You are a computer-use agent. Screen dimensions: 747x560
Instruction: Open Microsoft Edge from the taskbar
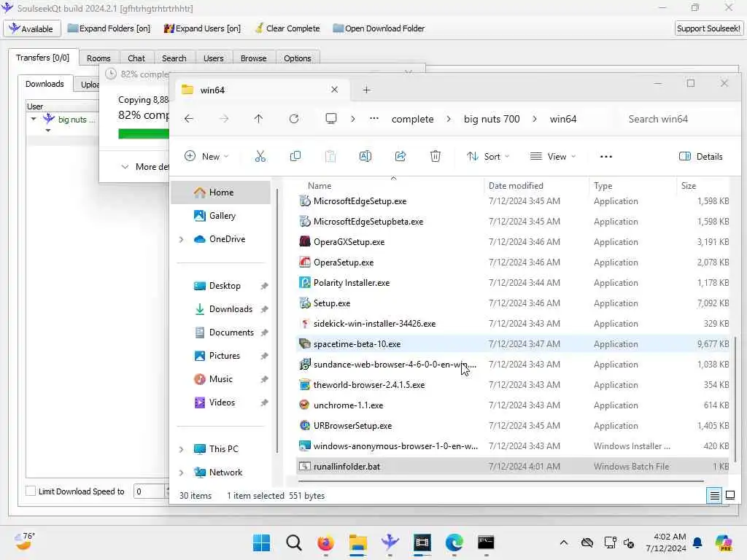tap(454, 542)
